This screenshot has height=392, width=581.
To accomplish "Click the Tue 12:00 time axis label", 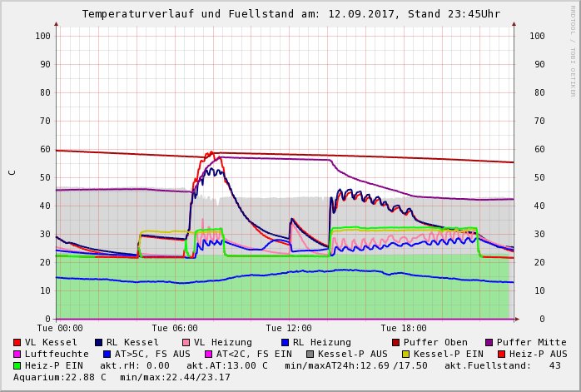I will 289,329.
